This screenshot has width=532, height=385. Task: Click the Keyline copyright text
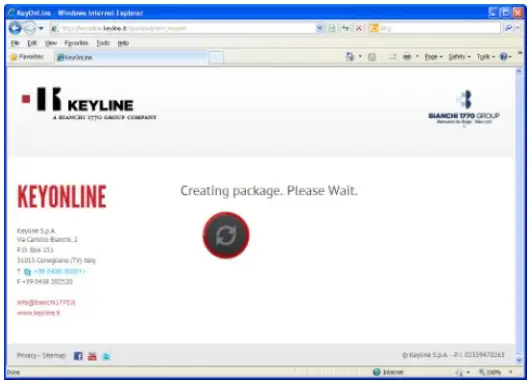point(453,355)
